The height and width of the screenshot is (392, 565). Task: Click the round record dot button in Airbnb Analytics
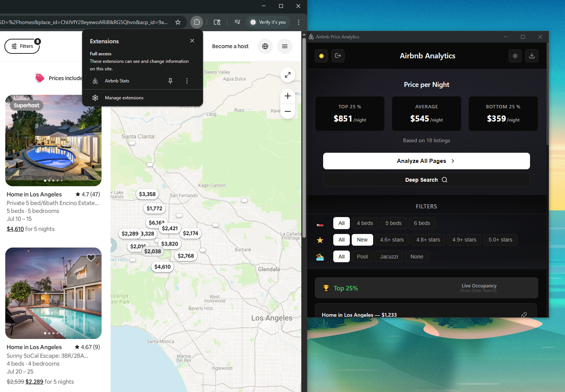point(515,56)
